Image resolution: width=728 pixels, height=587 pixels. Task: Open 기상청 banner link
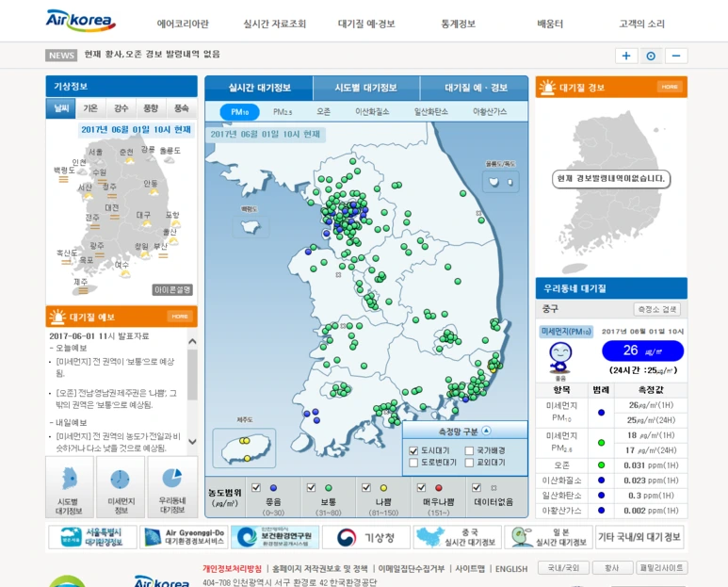[365, 537]
